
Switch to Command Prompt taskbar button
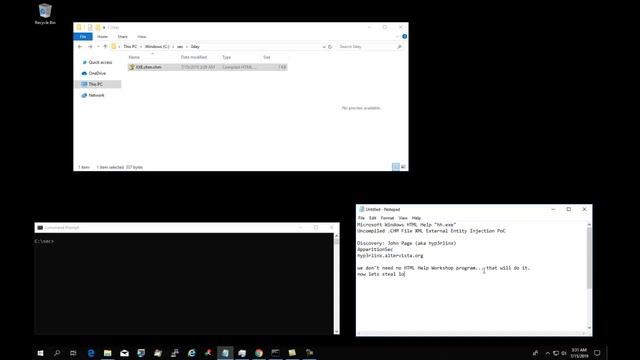coord(276,353)
